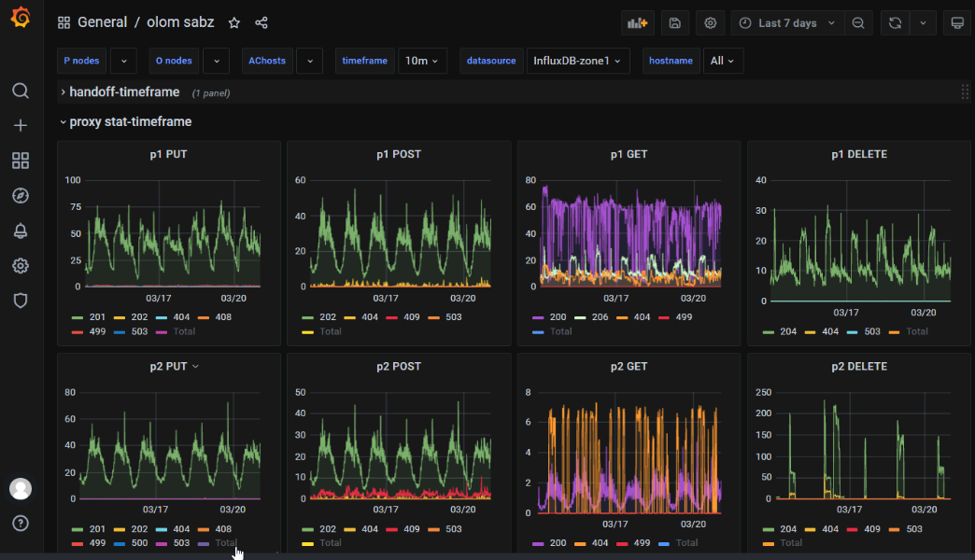The width and height of the screenshot is (975, 560).
Task: Open the timeframe 10m dropdown
Action: pyautogui.click(x=423, y=61)
